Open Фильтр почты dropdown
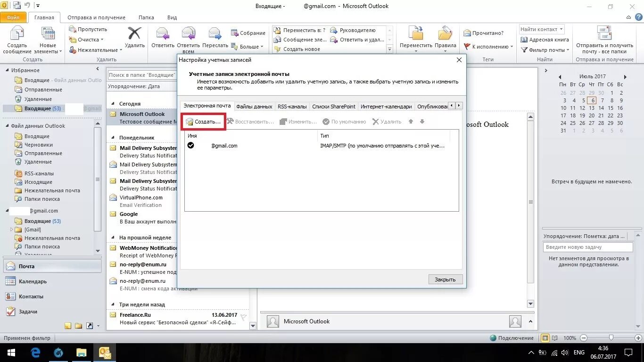The width and height of the screenshot is (644, 362). (545, 50)
